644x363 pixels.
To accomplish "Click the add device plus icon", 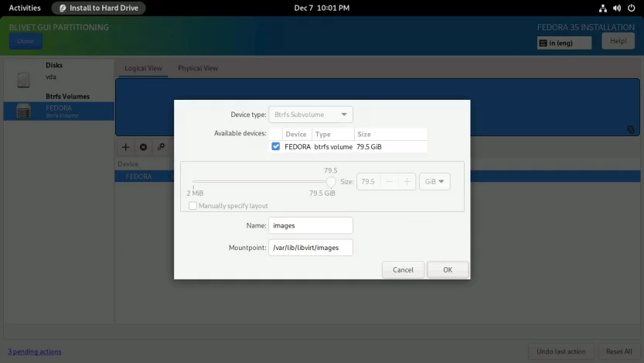I will point(126,147).
